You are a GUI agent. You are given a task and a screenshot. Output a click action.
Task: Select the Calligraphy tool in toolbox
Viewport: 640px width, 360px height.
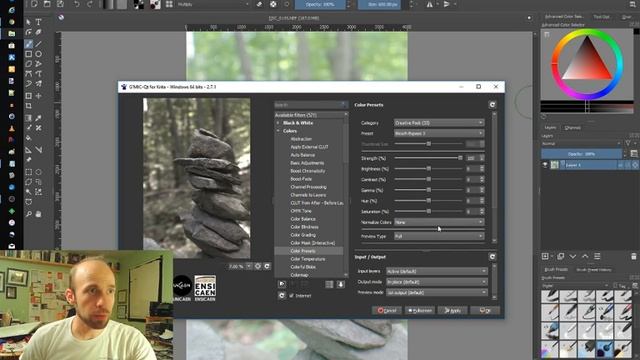[x=38, y=32]
